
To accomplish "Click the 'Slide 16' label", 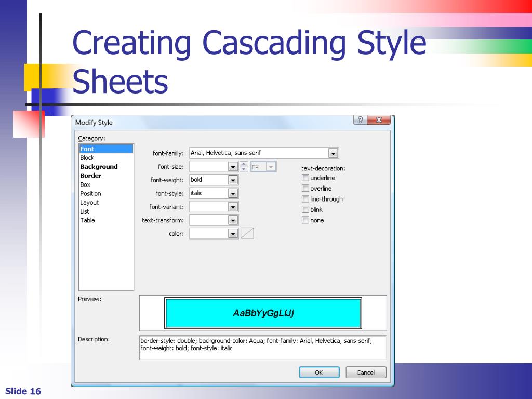I will pyautogui.click(x=23, y=391).
